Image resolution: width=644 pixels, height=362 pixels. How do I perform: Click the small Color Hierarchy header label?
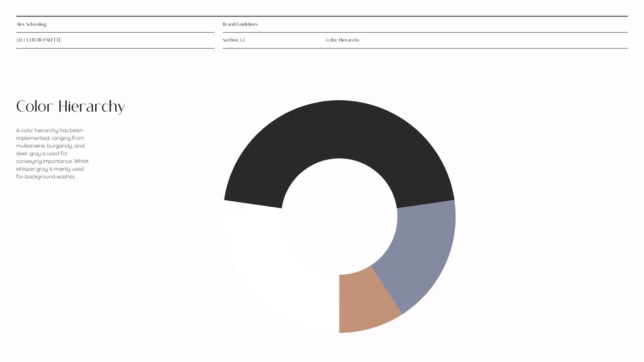[x=343, y=40]
